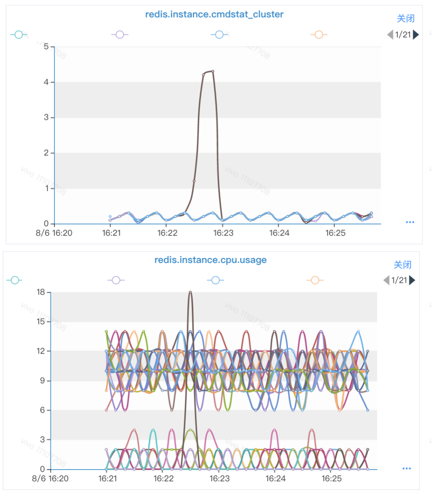The image size is (432, 504).
Task: Click the redis.instance.cpu.usage chart title
Action: tap(210, 260)
